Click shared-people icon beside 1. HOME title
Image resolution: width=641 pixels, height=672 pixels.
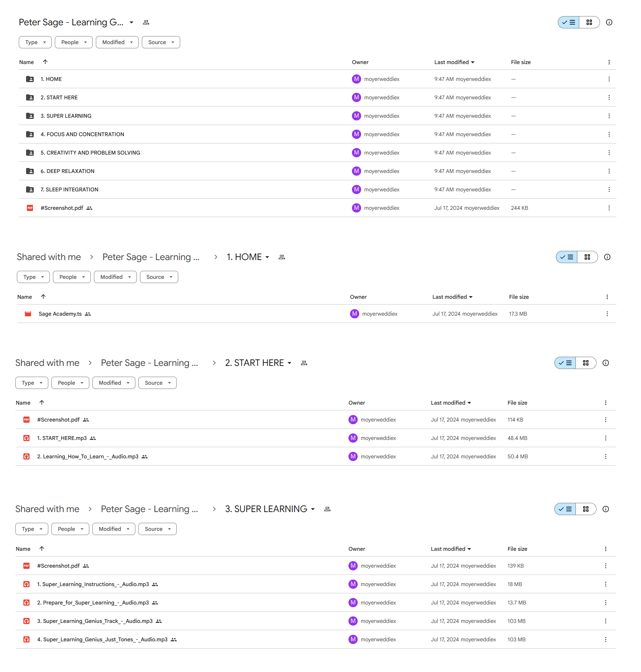(x=282, y=257)
